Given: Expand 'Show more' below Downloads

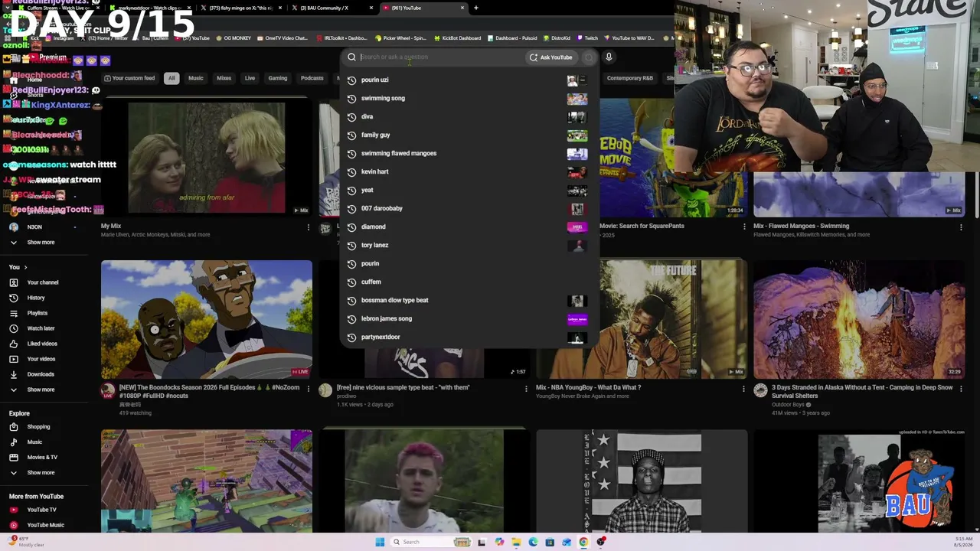Looking at the screenshot, I should 41,390.
